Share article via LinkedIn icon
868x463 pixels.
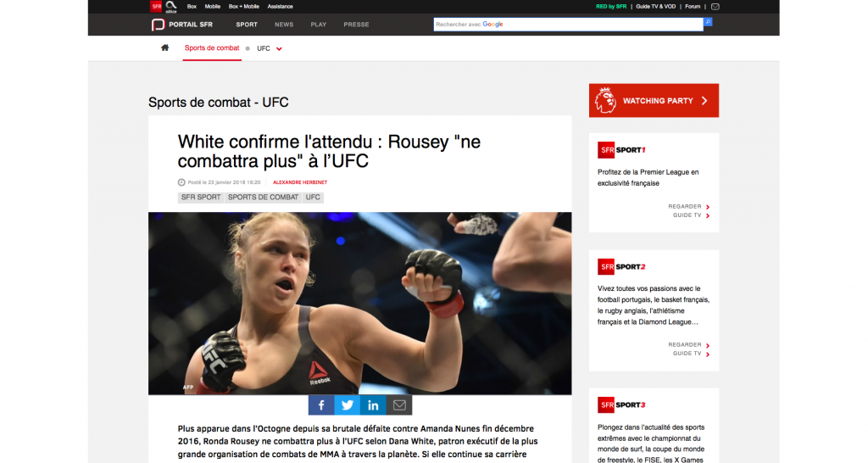[373, 404]
